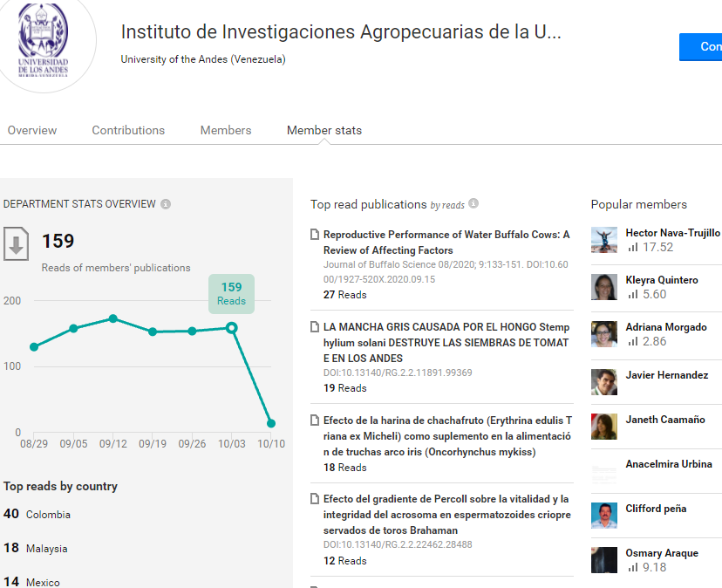Click the DOI:10.13140/RG.2.2.22462.28488 text
The image size is (722, 588).
[398, 544]
